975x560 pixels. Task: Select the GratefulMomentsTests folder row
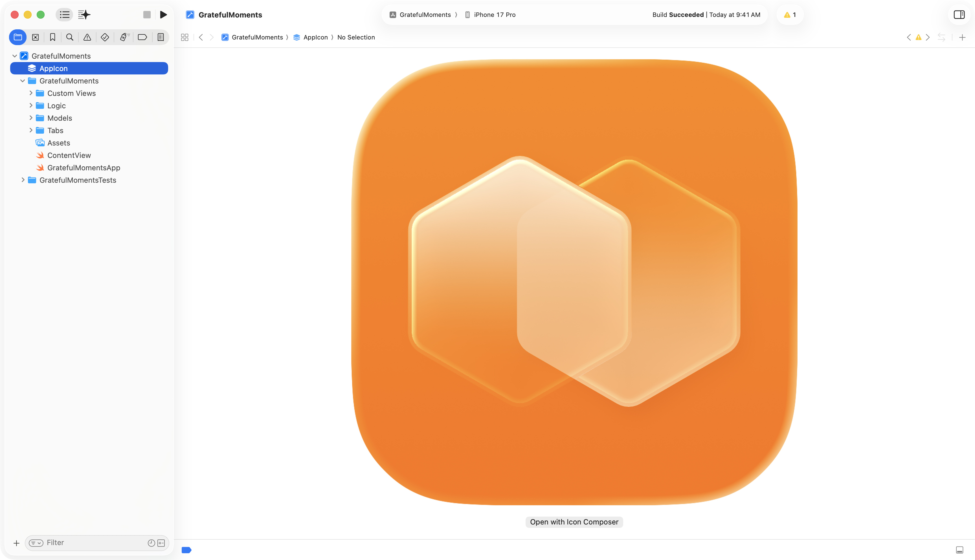(89, 180)
